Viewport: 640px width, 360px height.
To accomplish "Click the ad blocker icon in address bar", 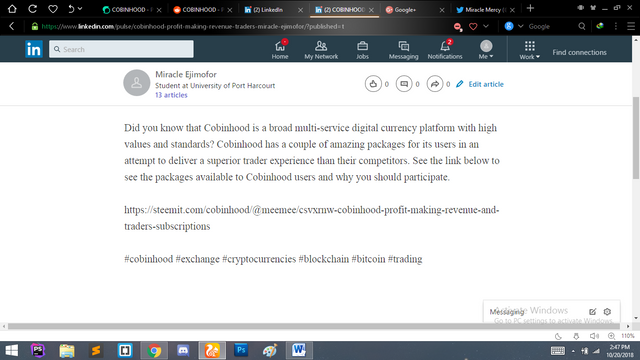I will [x=458, y=27].
